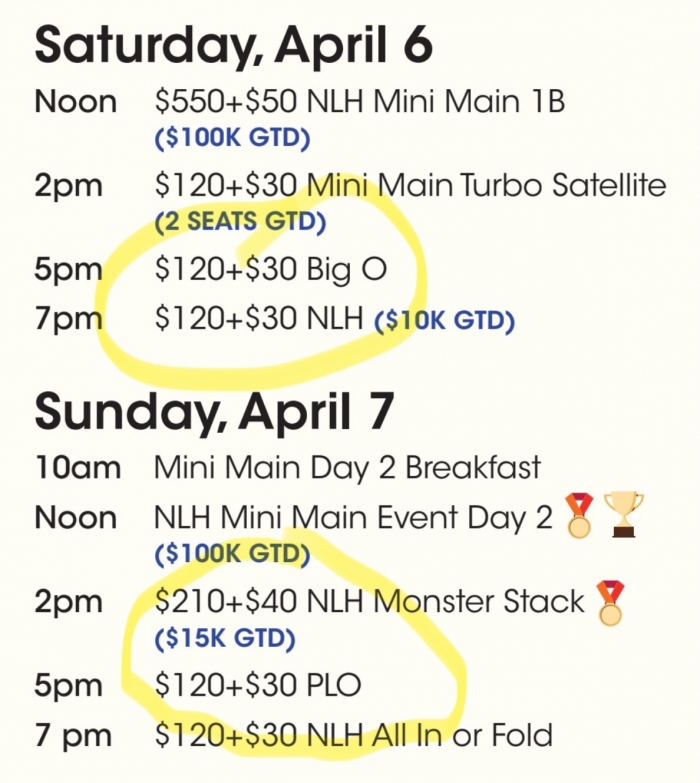This screenshot has height=783, width=700.
Task: Click the ($100K GTD) label under Mini Main 1B
Action: point(233,137)
